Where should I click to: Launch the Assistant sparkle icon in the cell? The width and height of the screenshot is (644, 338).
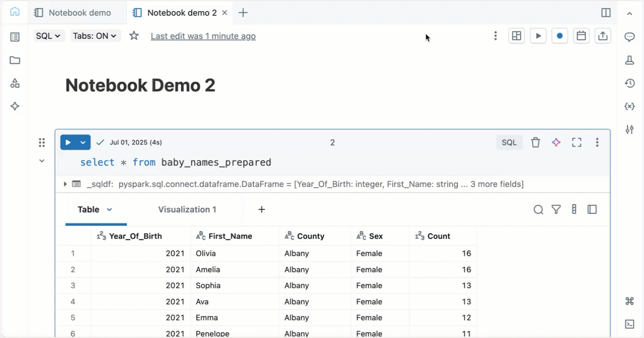pos(556,142)
